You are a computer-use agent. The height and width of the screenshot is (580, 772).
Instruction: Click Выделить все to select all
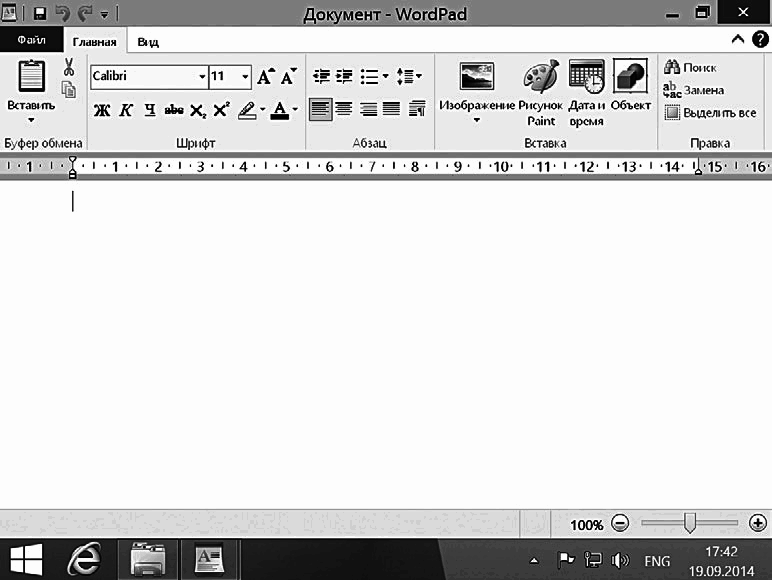click(710, 113)
